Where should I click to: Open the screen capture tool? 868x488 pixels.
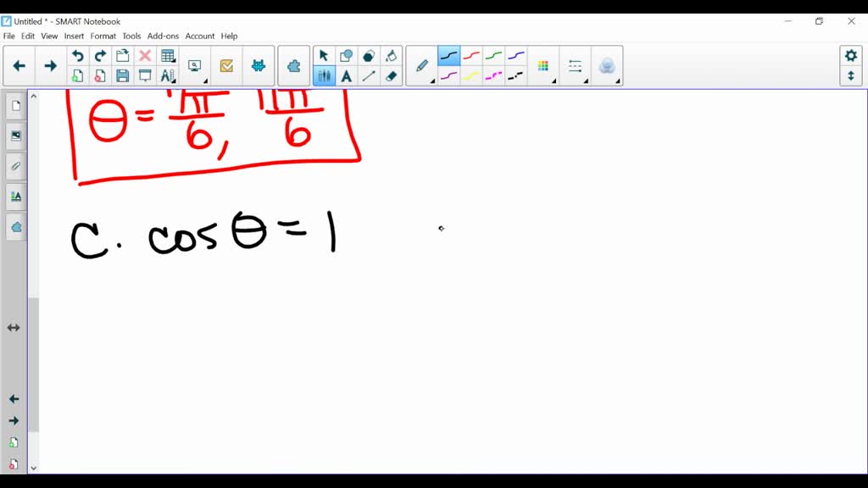pyautogui.click(x=194, y=65)
